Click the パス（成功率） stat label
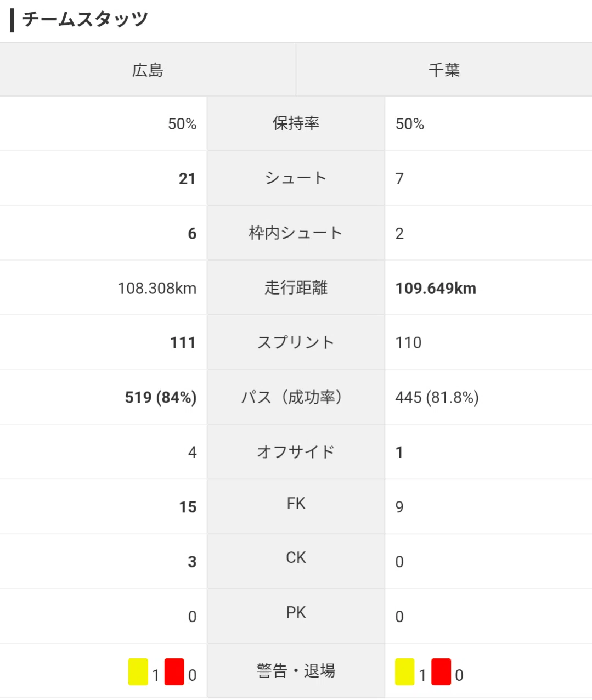This screenshot has width=592, height=700. click(x=296, y=397)
